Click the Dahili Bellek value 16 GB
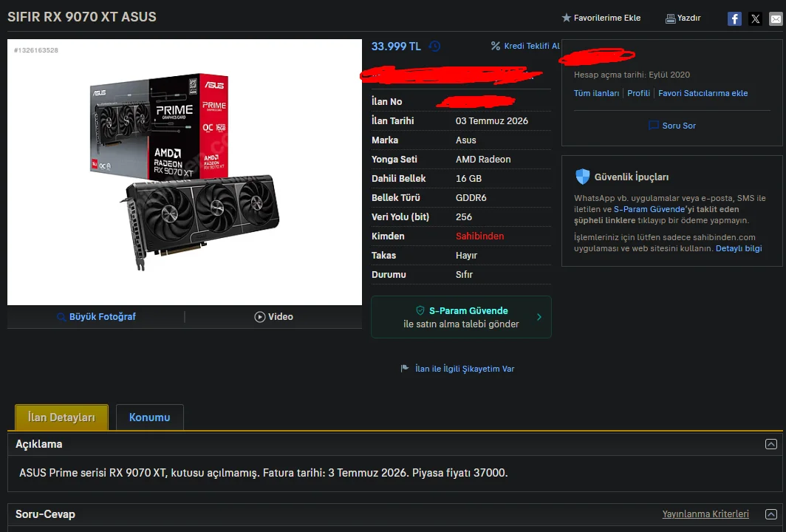Image resolution: width=786 pixels, height=532 pixels. (x=468, y=179)
